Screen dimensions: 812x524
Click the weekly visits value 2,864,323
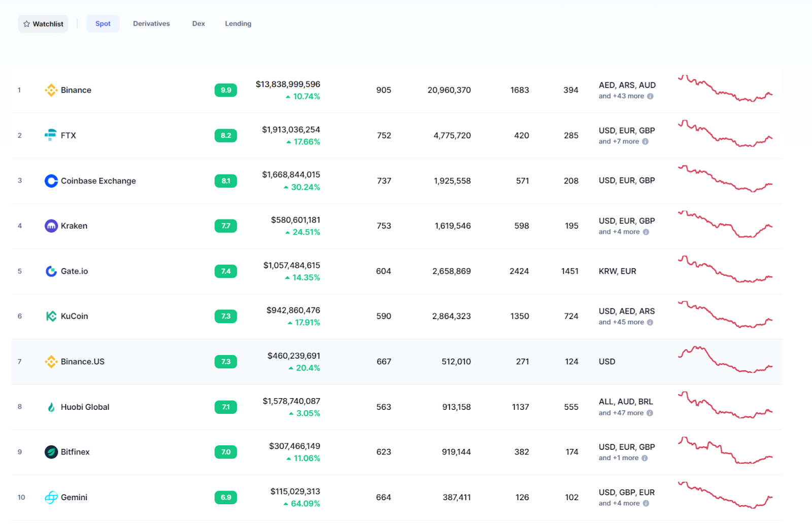(452, 317)
